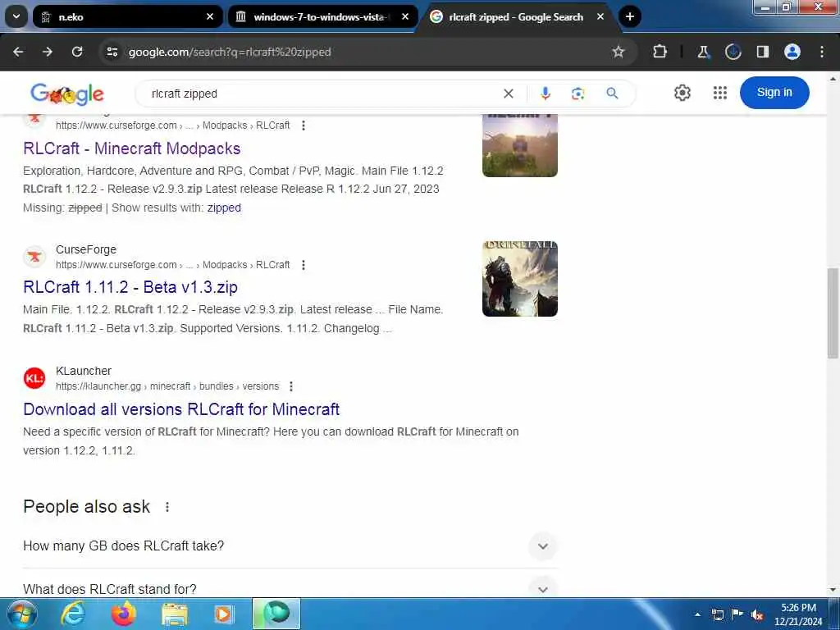This screenshot has width=840, height=630.
Task: Open Action Center flag tray icon
Action: click(x=737, y=614)
